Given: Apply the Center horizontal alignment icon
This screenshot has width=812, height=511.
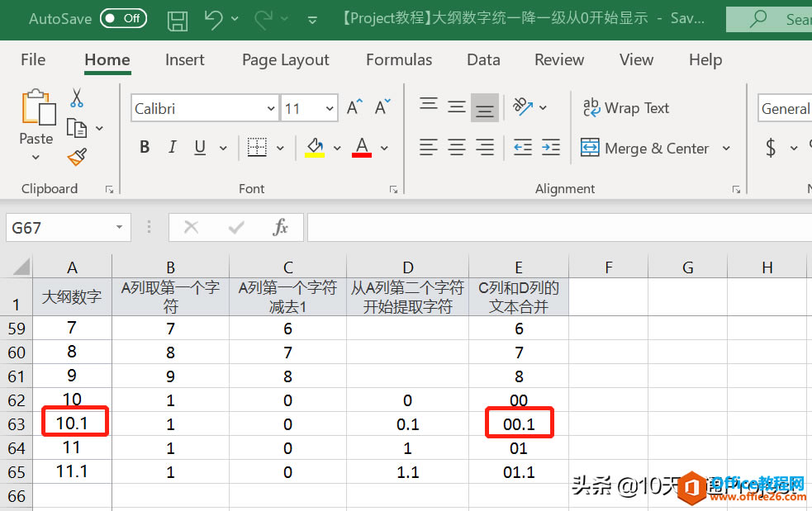Looking at the screenshot, I should (x=457, y=148).
